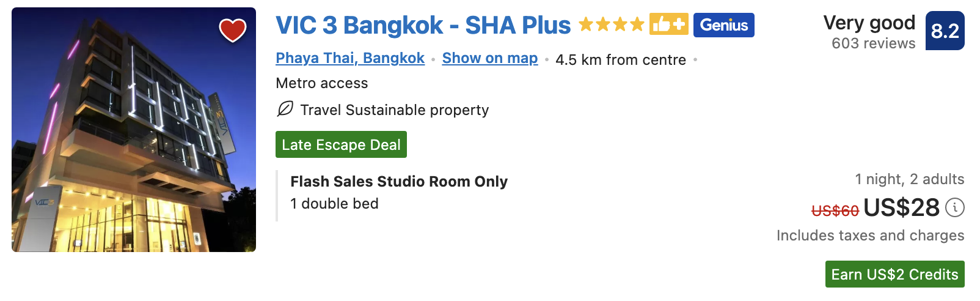Click the 8.2 review score badge
This screenshot has width=980, height=301.
(x=945, y=31)
